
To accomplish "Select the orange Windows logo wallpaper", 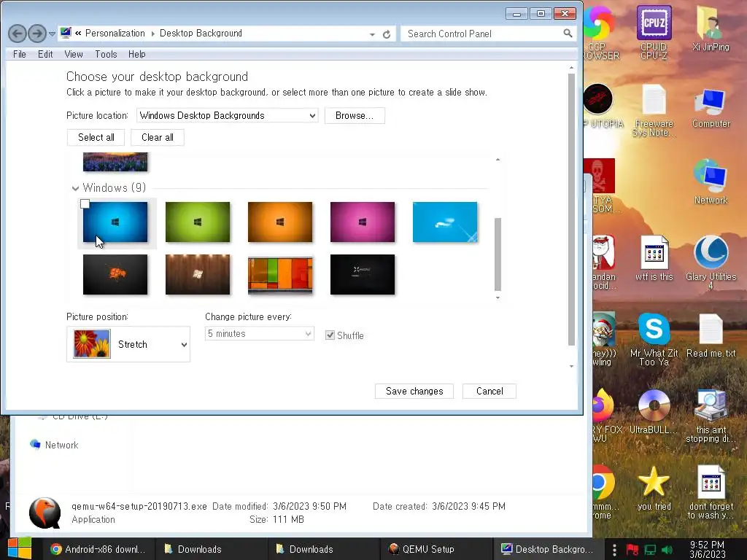I will point(280,222).
